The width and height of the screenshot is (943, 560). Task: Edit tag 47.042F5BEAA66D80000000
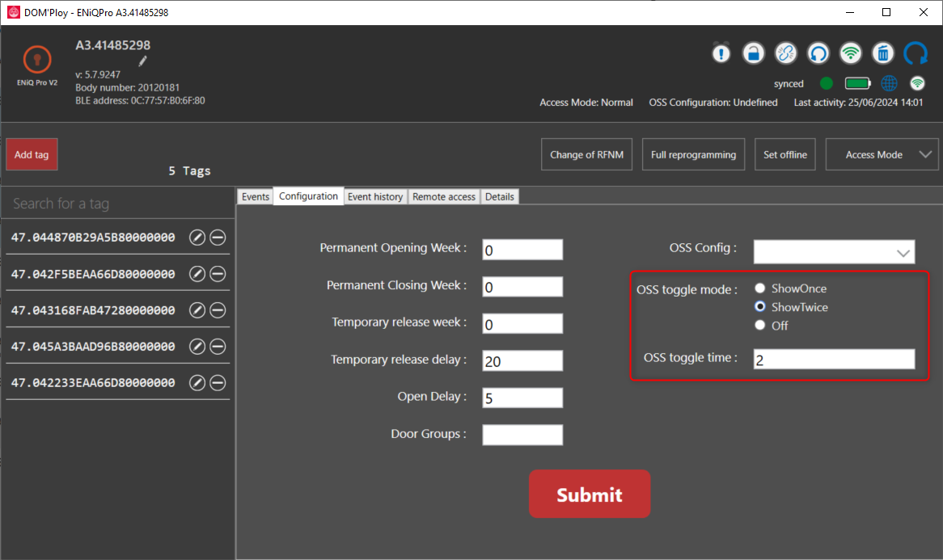coord(197,274)
